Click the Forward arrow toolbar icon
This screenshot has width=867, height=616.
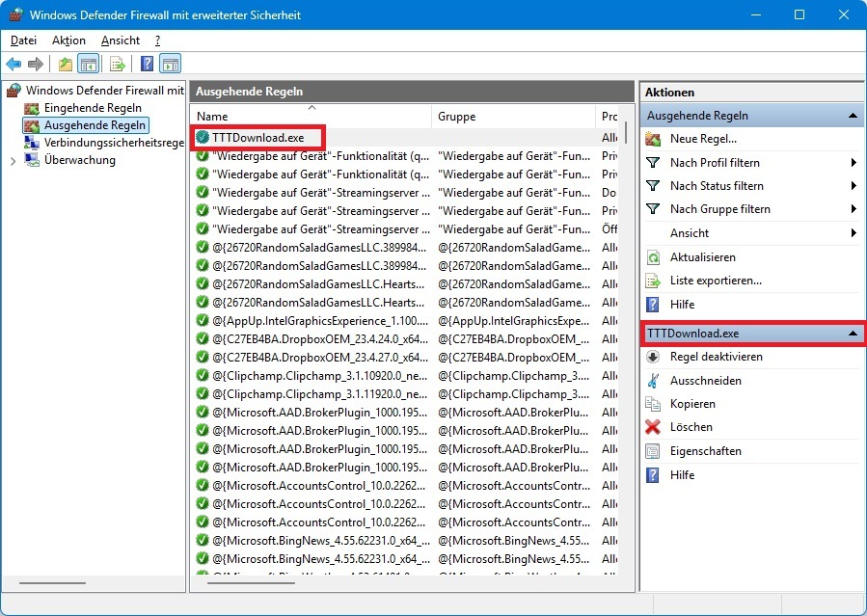coord(36,64)
